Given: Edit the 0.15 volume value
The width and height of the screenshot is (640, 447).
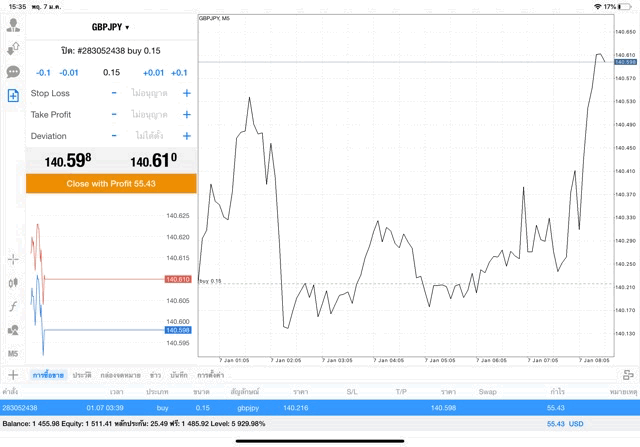Looking at the screenshot, I should click(x=111, y=73).
